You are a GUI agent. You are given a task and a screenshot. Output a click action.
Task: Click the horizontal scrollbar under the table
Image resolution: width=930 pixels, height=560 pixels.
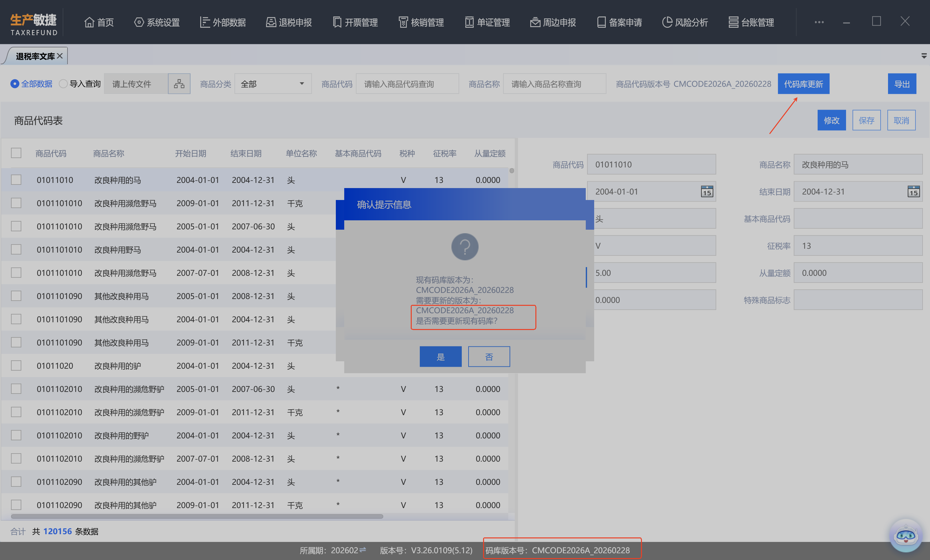click(196, 516)
